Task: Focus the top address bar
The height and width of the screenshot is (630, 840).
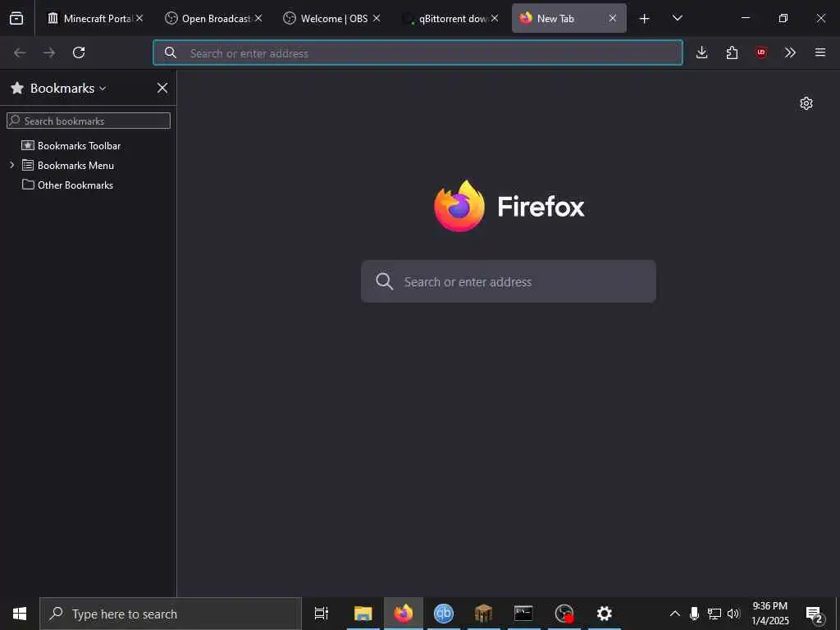Action: pos(418,52)
